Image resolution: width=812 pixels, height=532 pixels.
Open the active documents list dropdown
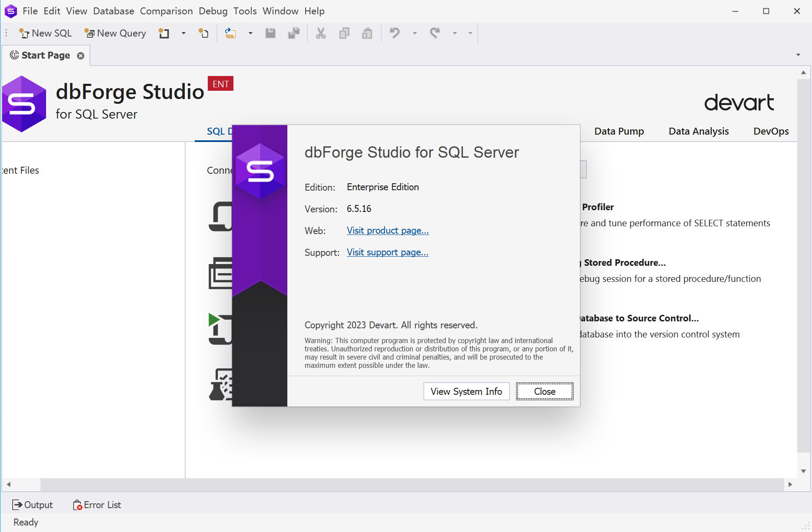point(798,55)
